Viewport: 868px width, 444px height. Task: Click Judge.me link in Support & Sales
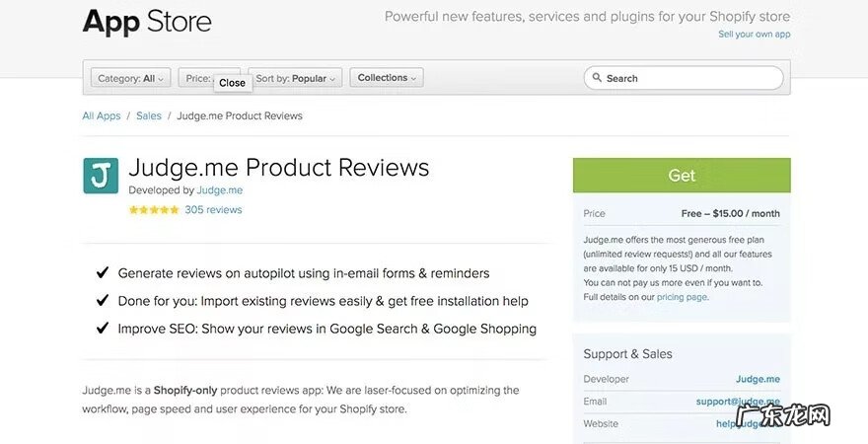coord(758,379)
